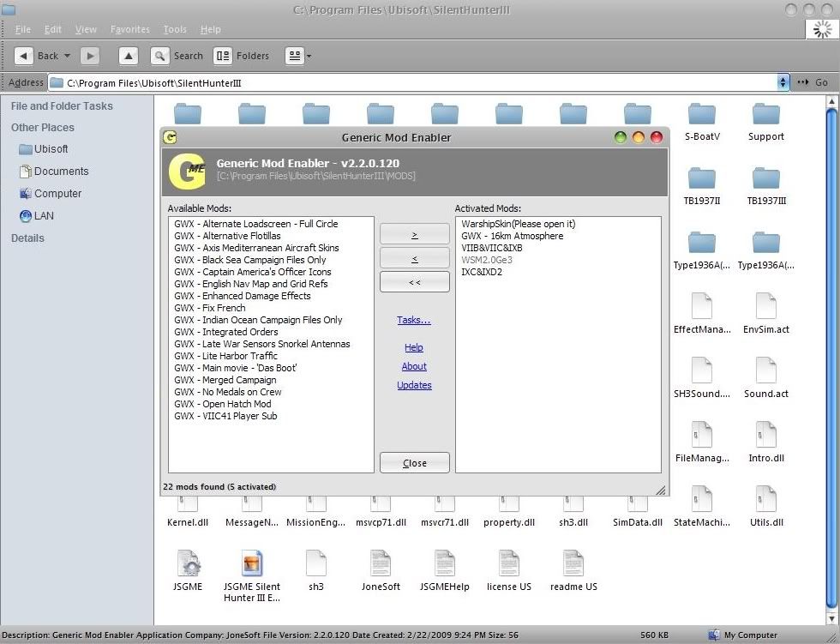
Task: Click the Explorer vertical scrollbar
Action: pos(831,359)
